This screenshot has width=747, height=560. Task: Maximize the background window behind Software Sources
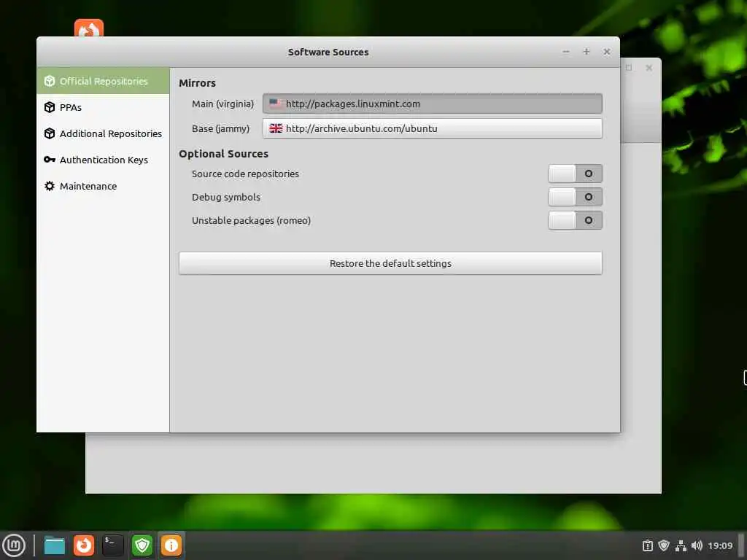point(629,68)
